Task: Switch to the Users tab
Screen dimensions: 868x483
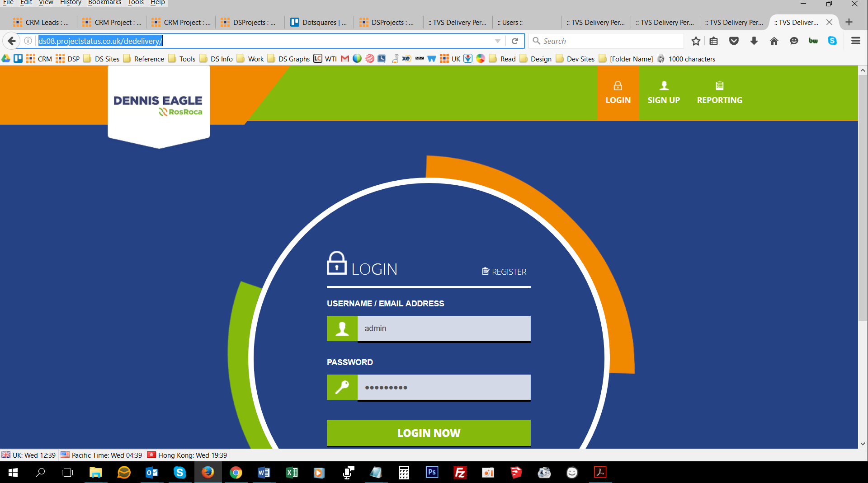Action: 510,22
